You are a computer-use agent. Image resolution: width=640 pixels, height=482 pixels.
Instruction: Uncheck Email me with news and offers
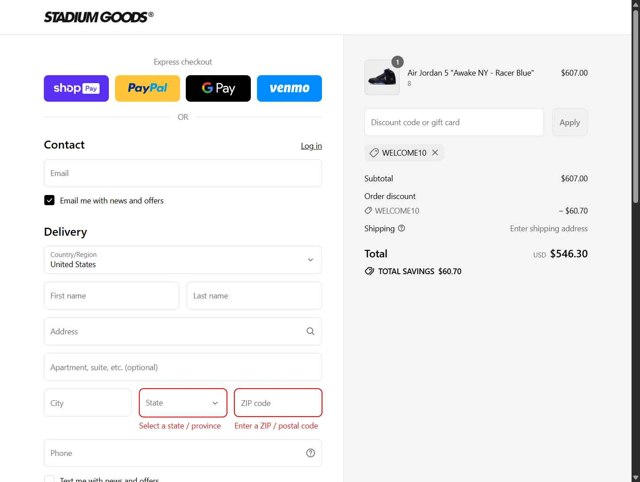point(49,200)
